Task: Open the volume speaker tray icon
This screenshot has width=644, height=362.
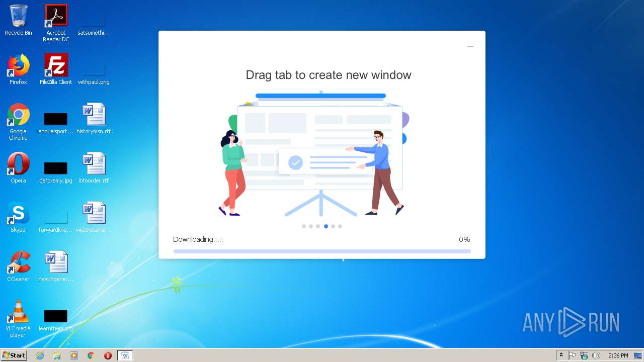Action: click(x=596, y=355)
